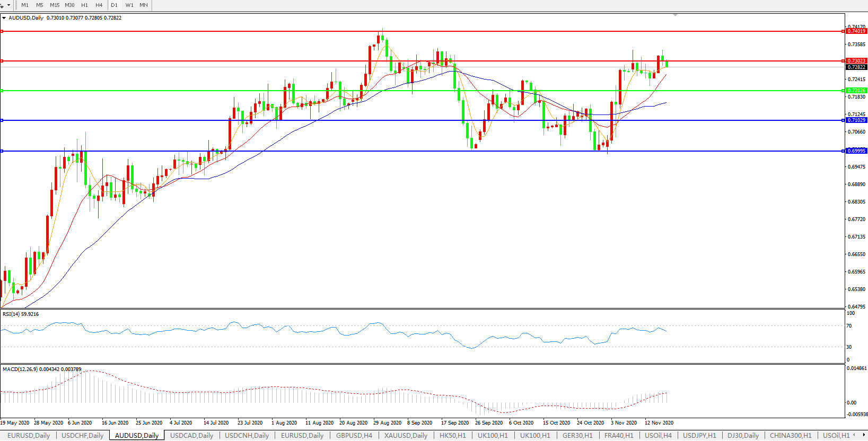Click the red 0.74019 price level label
This screenshot has width=868, height=441.
pos(856,31)
